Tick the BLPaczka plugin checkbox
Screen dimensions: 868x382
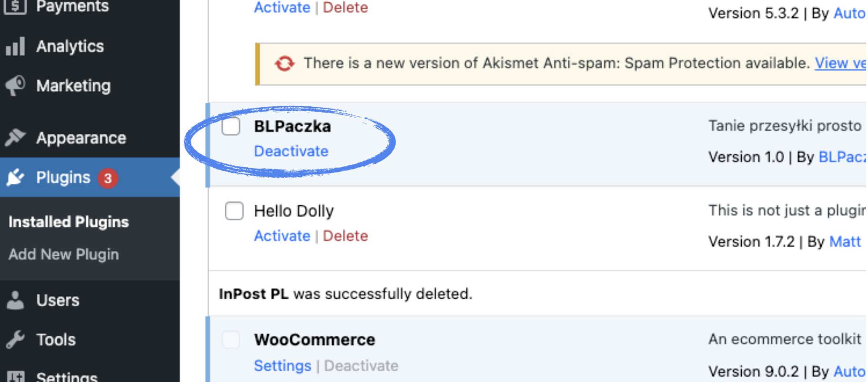tap(231, 126)
